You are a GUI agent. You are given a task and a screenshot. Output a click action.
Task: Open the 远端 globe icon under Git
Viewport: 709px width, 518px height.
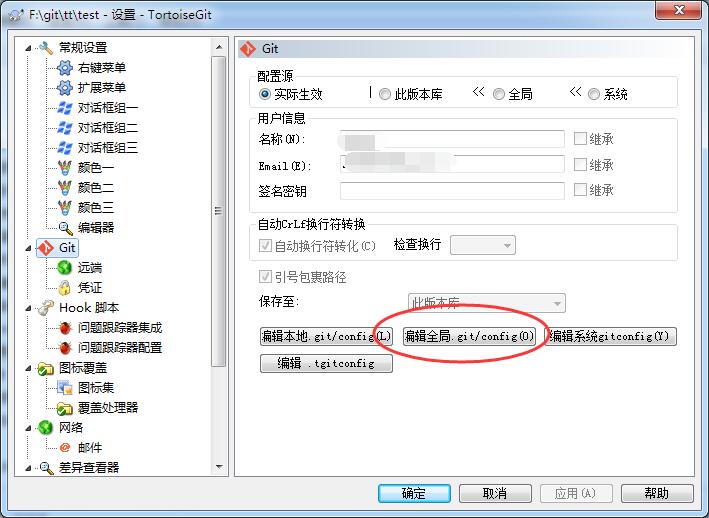65,268
